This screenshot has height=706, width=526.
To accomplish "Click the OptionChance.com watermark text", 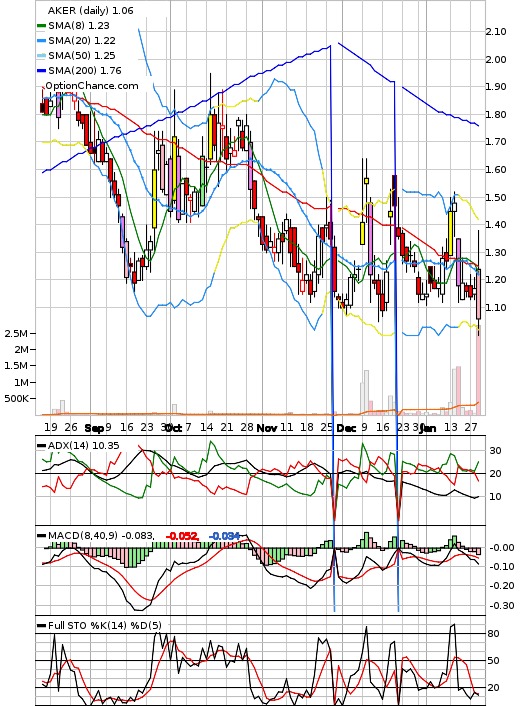I will [92, 86].
